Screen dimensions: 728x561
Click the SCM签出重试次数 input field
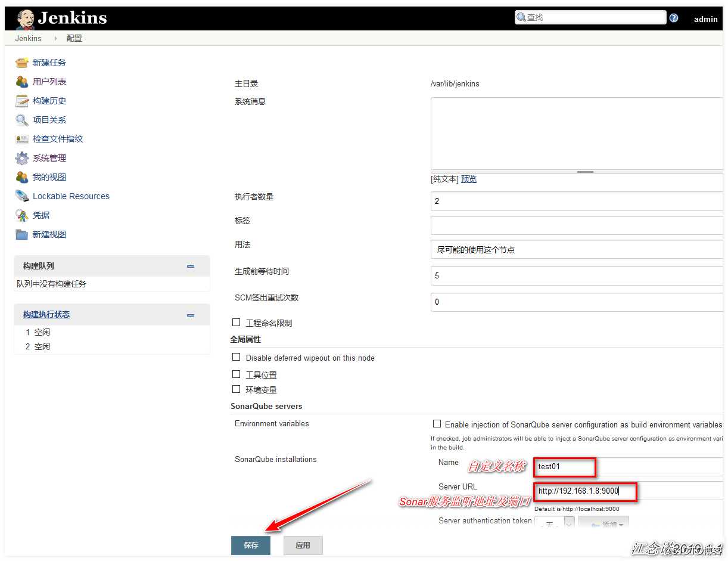click(577, 302)
